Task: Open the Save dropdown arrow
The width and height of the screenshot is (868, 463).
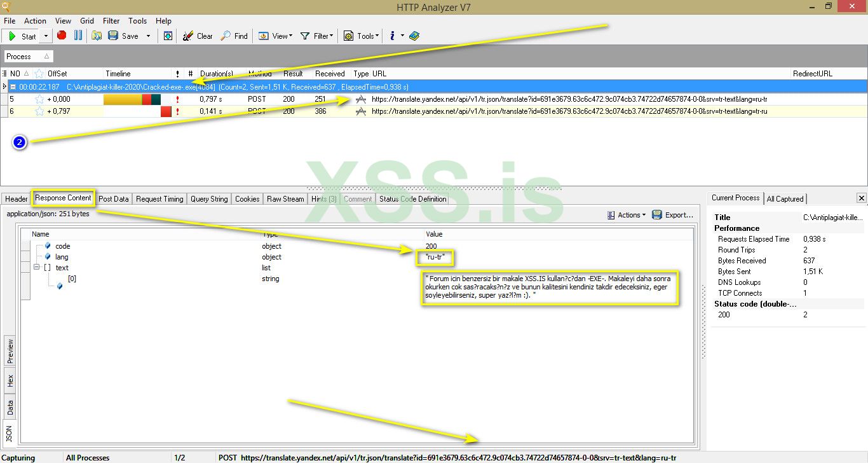Action: 149,36
